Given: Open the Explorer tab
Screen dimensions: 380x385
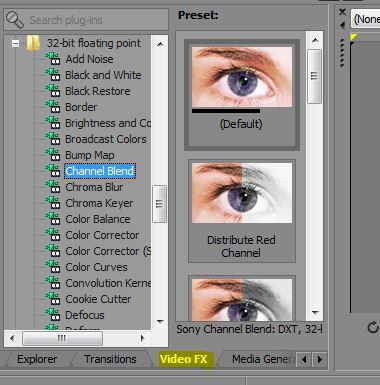Looking at the screenshot, I should (37, 359).
